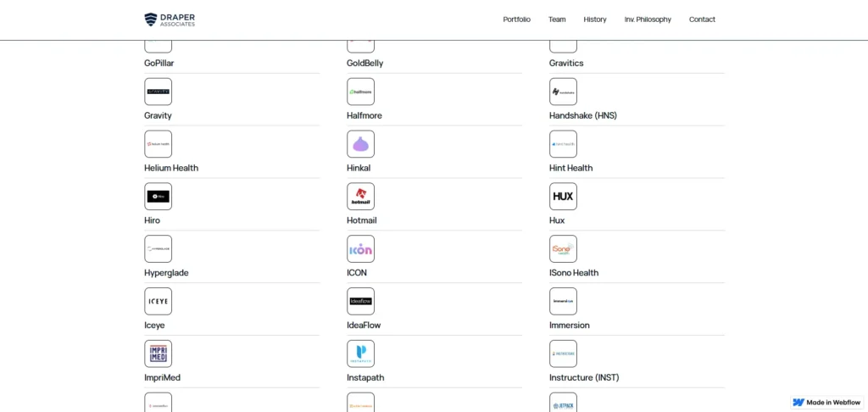Click the Hiro name label
868x412 pixels.
tap(153, 220)
